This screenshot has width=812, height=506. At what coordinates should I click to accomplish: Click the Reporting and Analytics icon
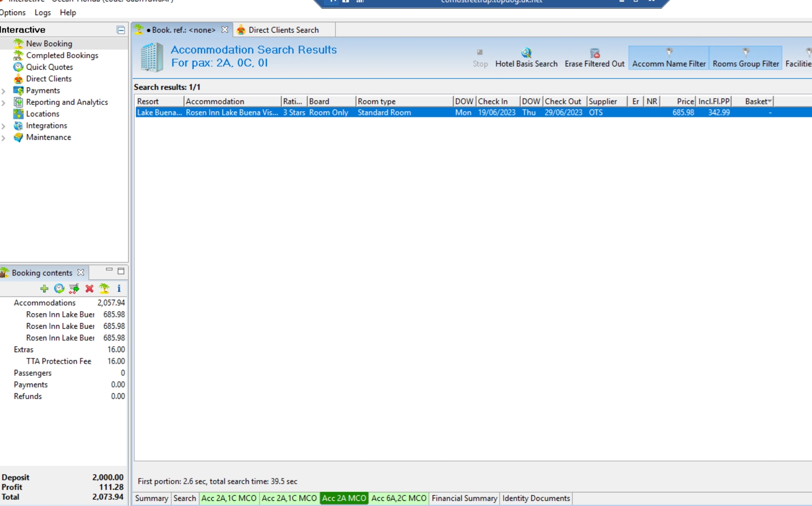point(18,102)
